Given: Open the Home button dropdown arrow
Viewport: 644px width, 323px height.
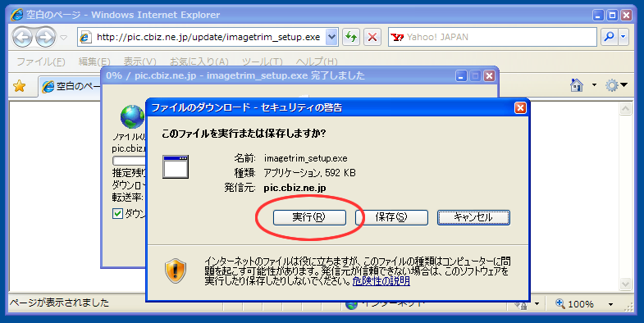Looking at the screenshot, I should pos(594,85).
